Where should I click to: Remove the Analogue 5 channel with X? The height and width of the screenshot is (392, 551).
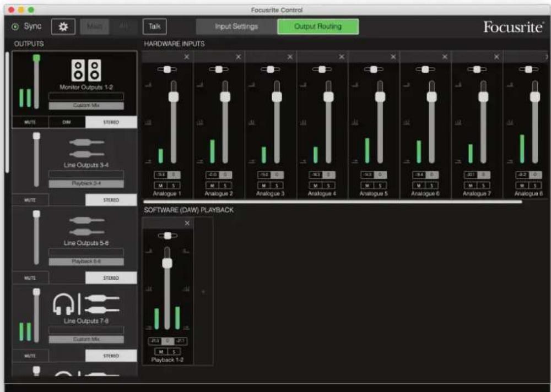(x=393, y=57)
